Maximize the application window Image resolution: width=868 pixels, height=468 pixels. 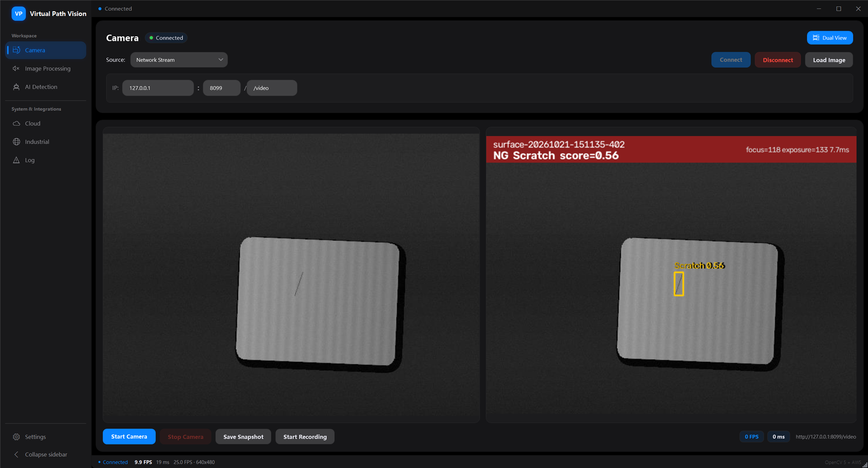pos(839,9)
